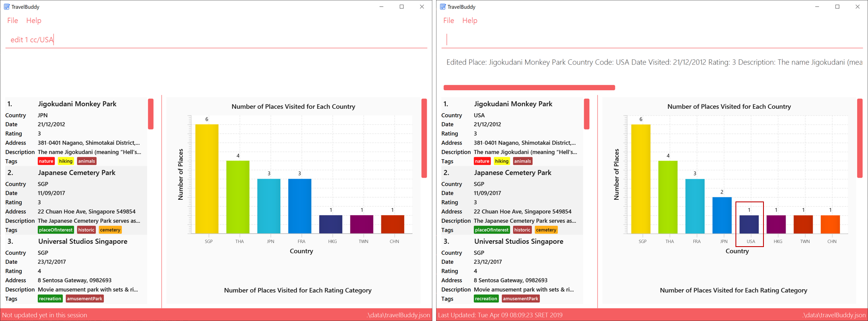Select Jigokudani Monkey Park entry with country USA

coord(512,132)
